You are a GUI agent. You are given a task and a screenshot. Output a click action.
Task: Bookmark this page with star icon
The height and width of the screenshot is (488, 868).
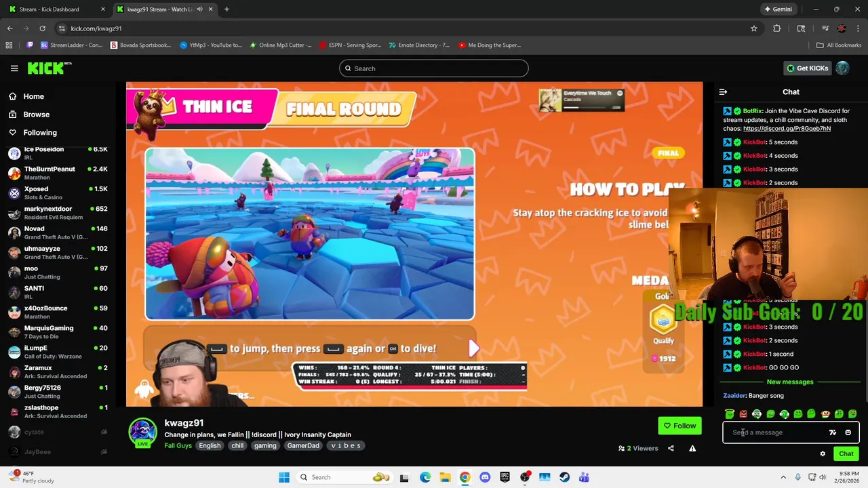[753, 28]
